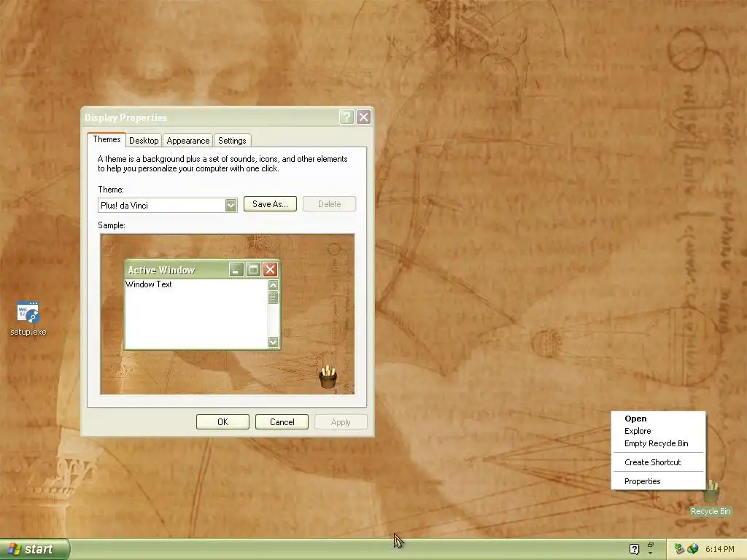Click the globe Windows Update tray icon

click(693, 549)
